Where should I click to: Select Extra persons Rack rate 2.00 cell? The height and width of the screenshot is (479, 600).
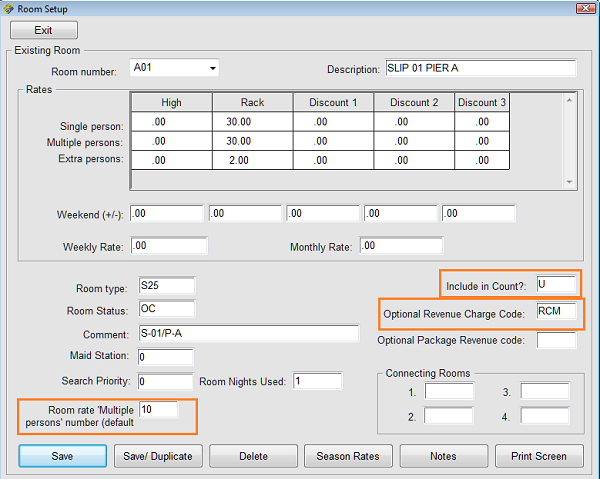coord(253,160)
